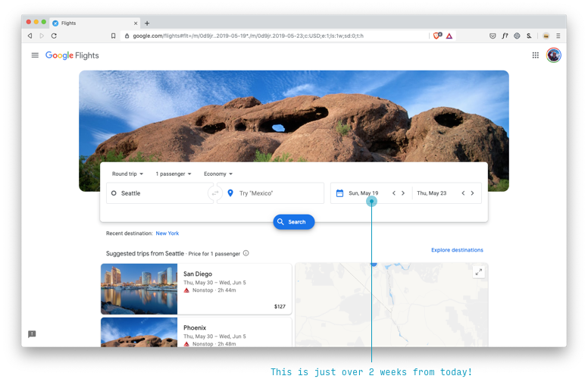
Task: Click the Brave shields lion icon
Action: point(437,36)
